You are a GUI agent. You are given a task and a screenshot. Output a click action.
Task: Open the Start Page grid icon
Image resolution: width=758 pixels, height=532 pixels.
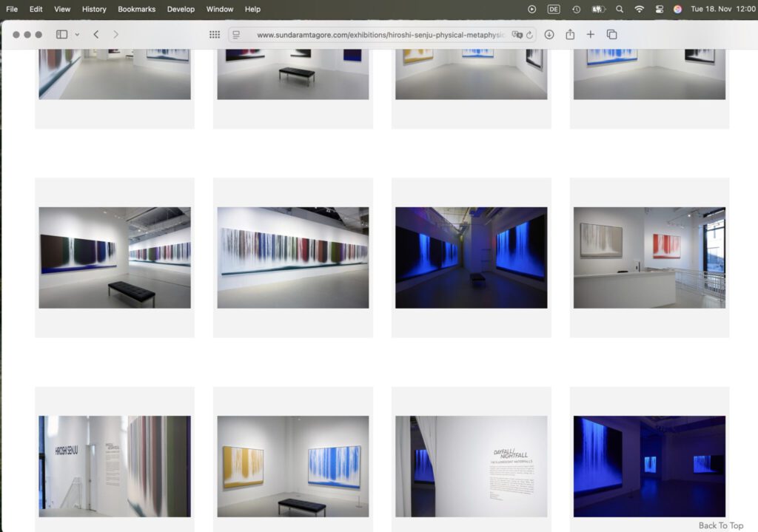(x=215, y=35)
